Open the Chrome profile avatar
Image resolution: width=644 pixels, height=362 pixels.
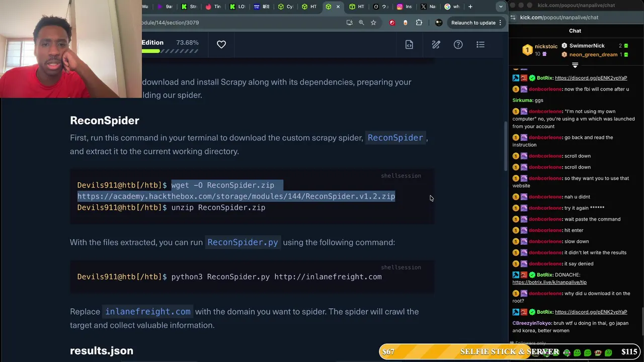tap(439, 23)
